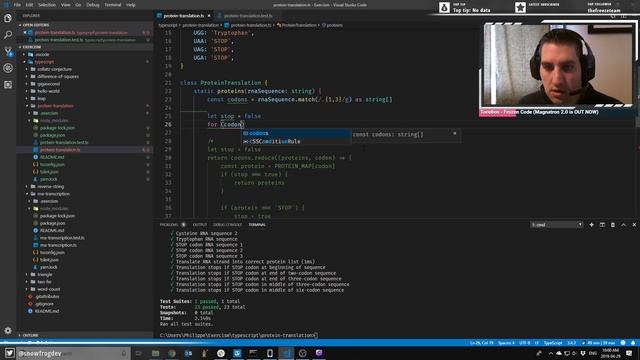Screen dimensions: 640x360
Task: Open the Debug view in the activity bar
Action: point(8,68)
